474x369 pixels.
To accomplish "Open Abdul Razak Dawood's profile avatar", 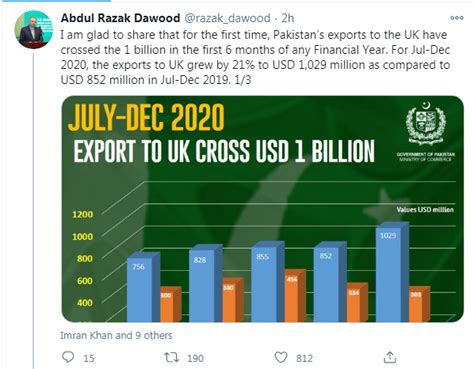I will 34,29.
